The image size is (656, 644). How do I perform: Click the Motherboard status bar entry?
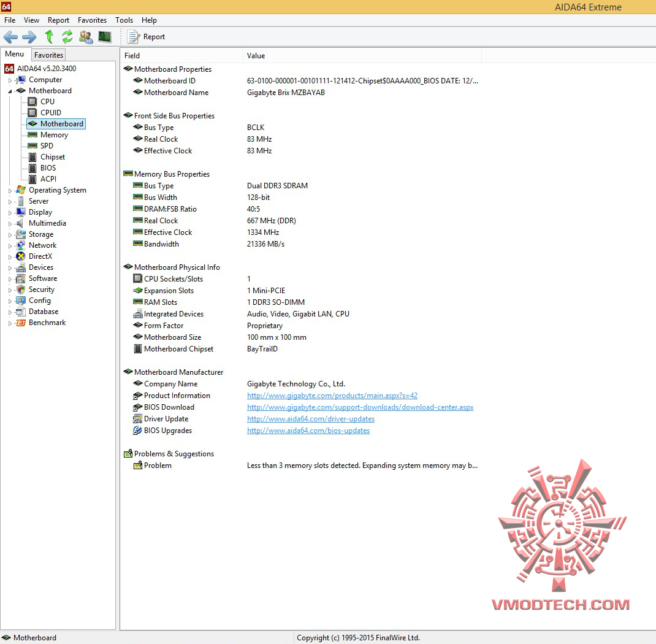[x=29, y=638]
